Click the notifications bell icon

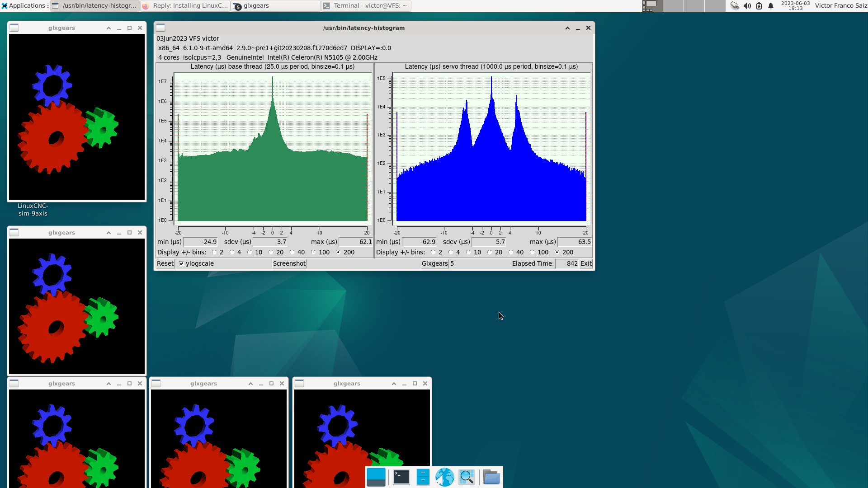point(771,5)
